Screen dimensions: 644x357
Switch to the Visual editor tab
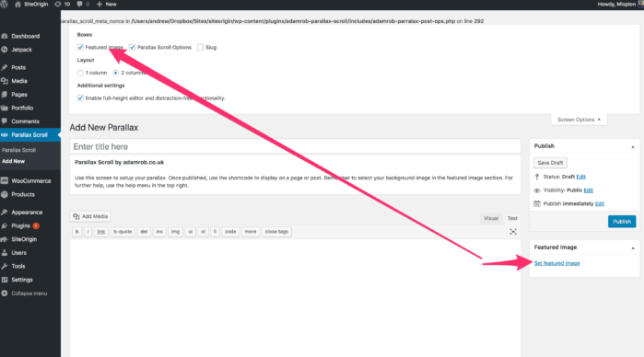pos(491,218)
